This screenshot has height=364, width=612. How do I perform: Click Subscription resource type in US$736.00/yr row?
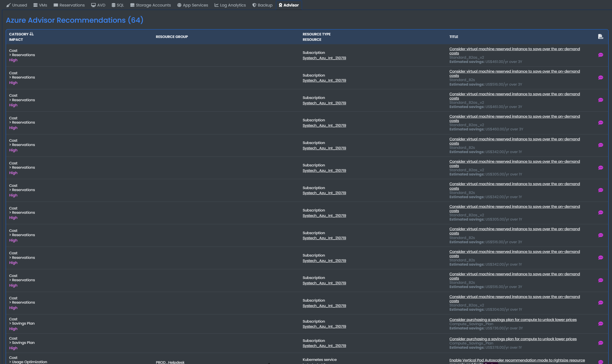pyautogui.click(x=314, y=321)
